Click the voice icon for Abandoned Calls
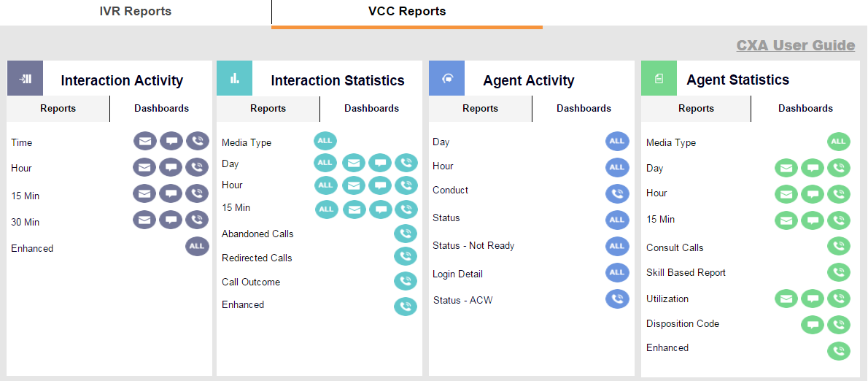The height and width of the screenshot is (381, 868). 406,234
